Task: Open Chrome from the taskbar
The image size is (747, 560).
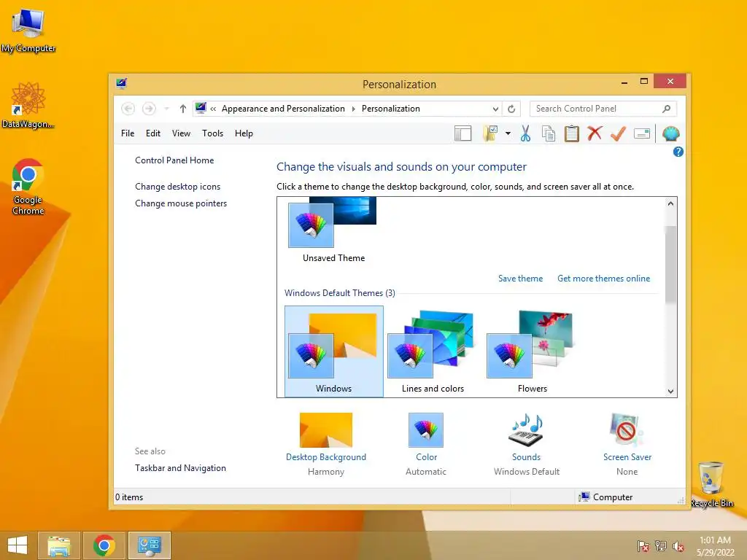Action: coord(104,545)
